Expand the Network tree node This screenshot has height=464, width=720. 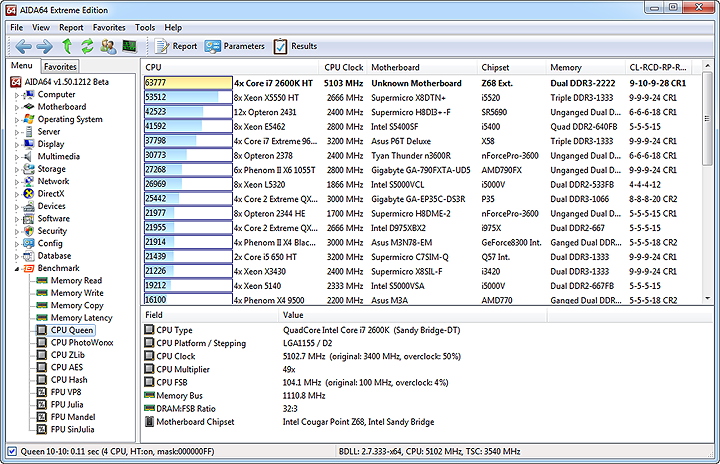pos(17,182)
